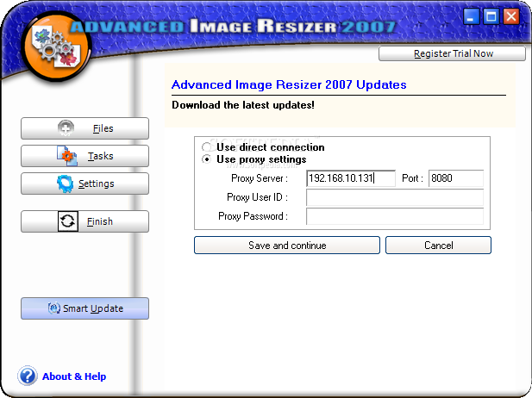The image size is (532, 398).
Task: Click Save and continue
Action: [287, 246]
